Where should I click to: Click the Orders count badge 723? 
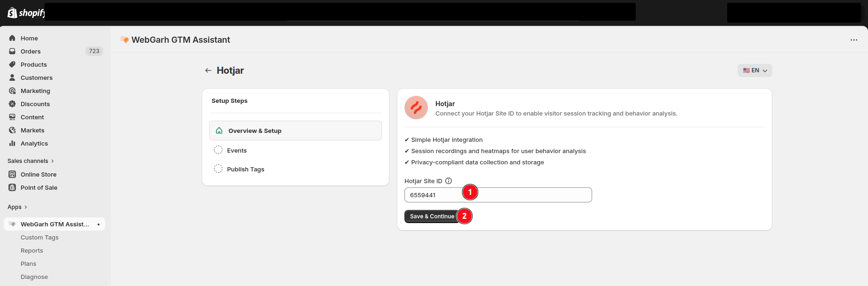94,51
